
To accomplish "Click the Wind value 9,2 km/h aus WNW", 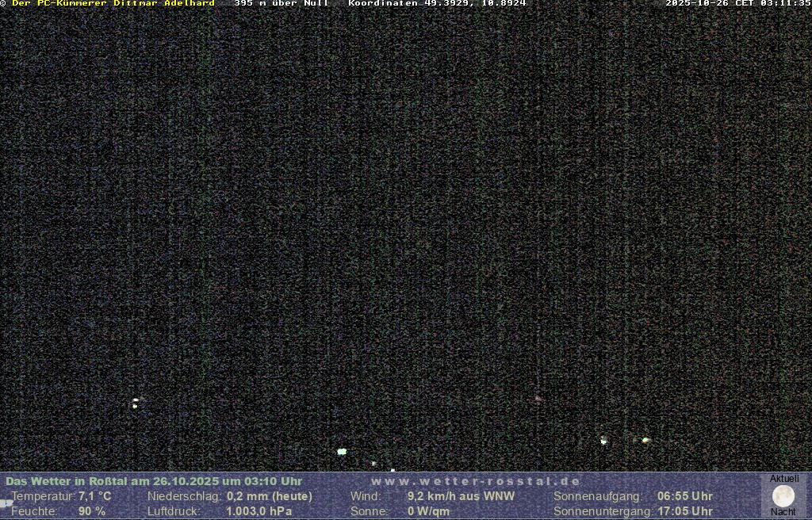I will (x=461, y=496).
